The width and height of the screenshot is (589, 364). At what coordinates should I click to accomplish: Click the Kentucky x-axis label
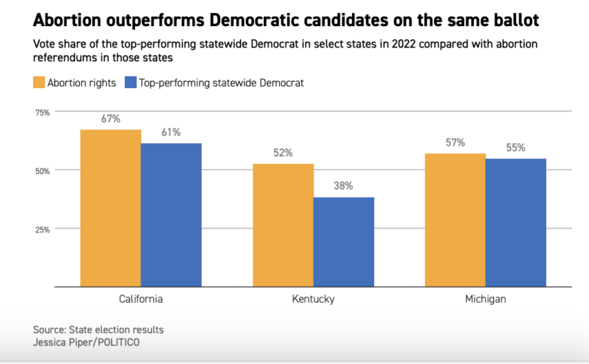tap(313, 299)
